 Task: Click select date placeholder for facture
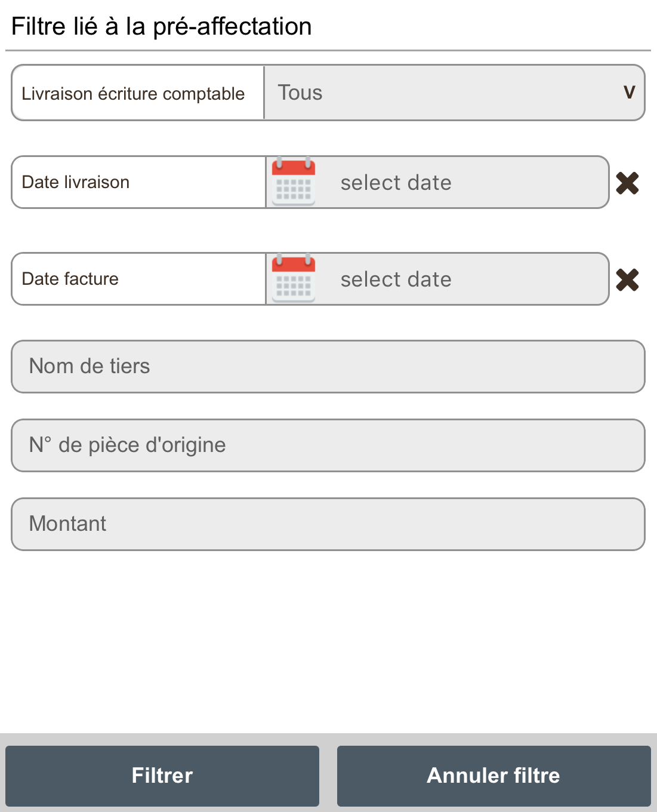(x=396, y=279)
